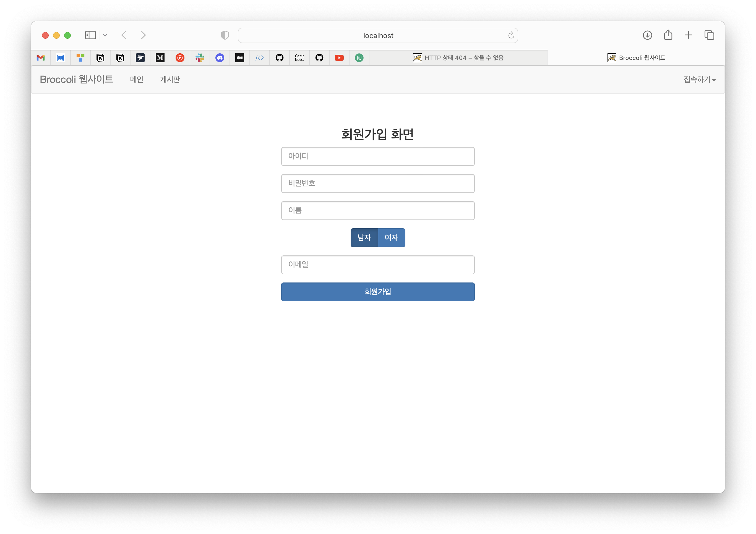
Task: Open sidebar options dropdown chevron
Action: [105, 35]
